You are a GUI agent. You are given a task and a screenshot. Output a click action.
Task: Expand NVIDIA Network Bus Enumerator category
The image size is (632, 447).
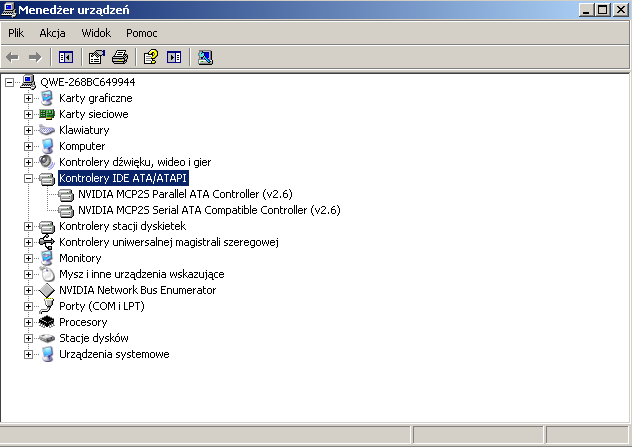click(x=28, y=290)
